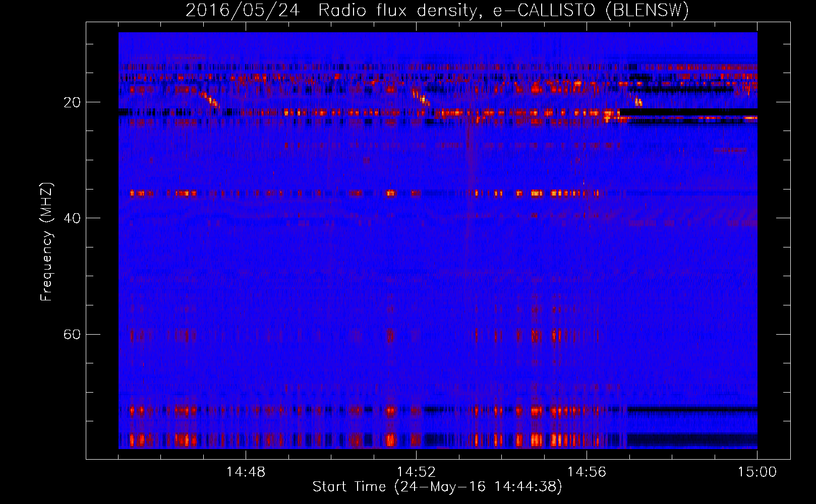The image size is (816, 504).
Task: Click the 14:52 time axis label
Action: point(416,472)
